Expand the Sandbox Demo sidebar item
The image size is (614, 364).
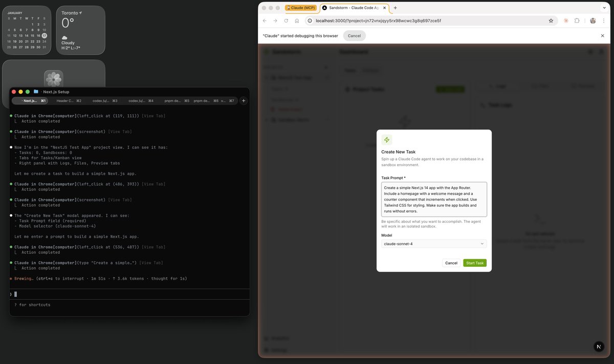tap(266, 119)
